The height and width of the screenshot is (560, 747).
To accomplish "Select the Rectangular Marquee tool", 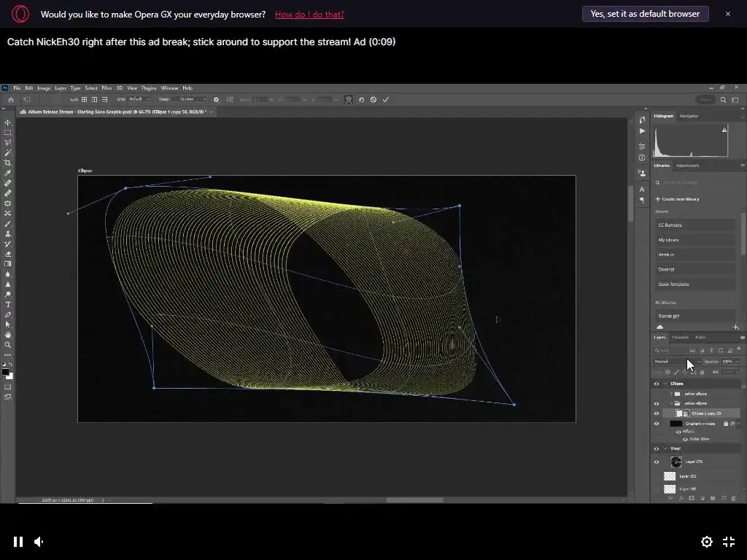I will pos(7,133).
